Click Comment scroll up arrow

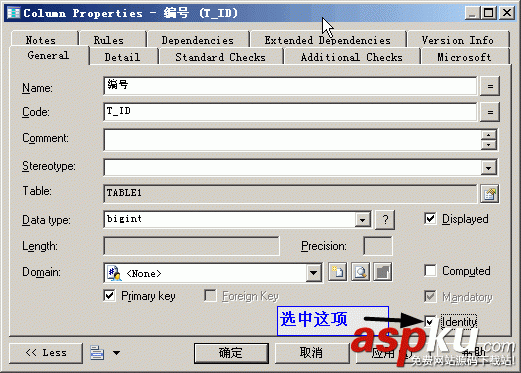489,135
